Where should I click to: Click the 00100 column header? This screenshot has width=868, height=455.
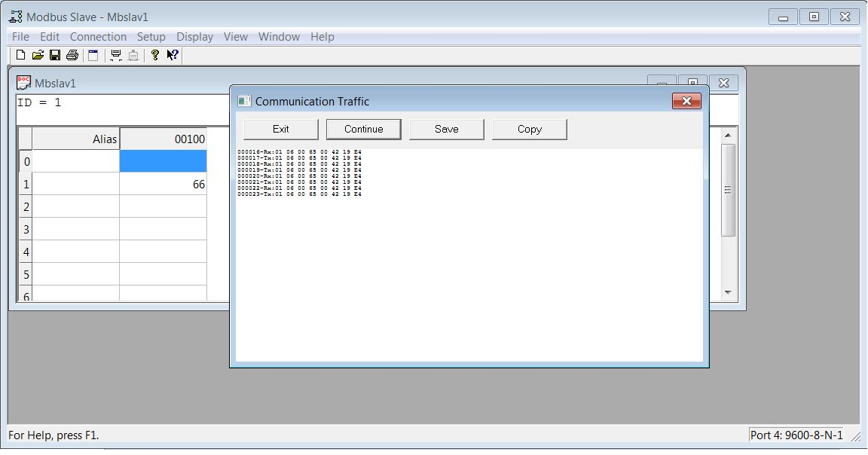coord(164,139)
